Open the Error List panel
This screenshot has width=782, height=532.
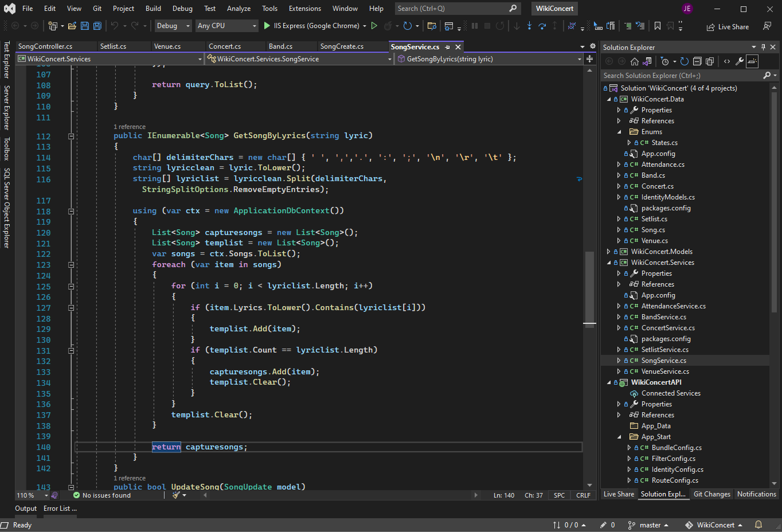point(60,508)
